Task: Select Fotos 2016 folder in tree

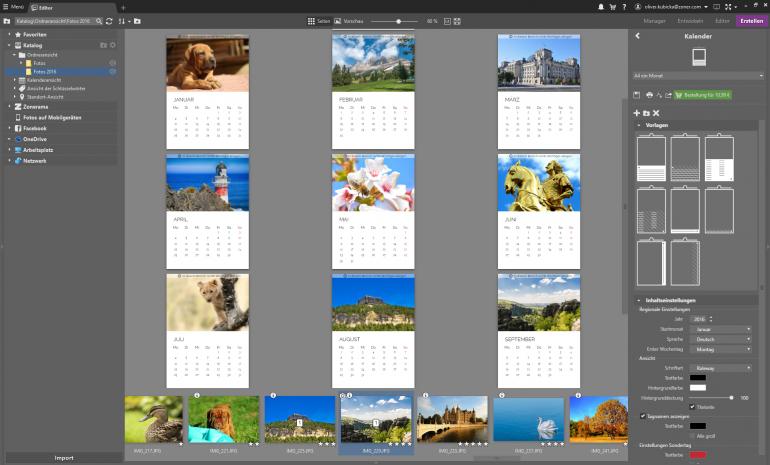Action: (45, 72)
